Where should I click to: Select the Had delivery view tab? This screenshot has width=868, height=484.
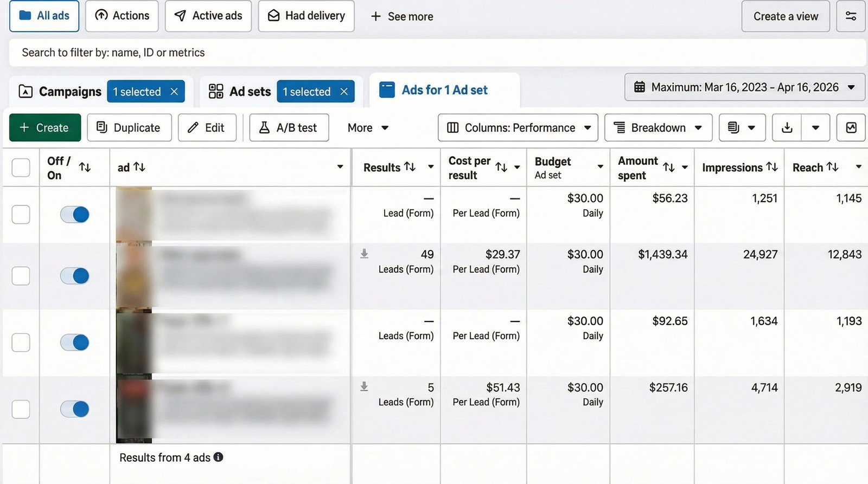pyautogui.click(x=306, y=16)
